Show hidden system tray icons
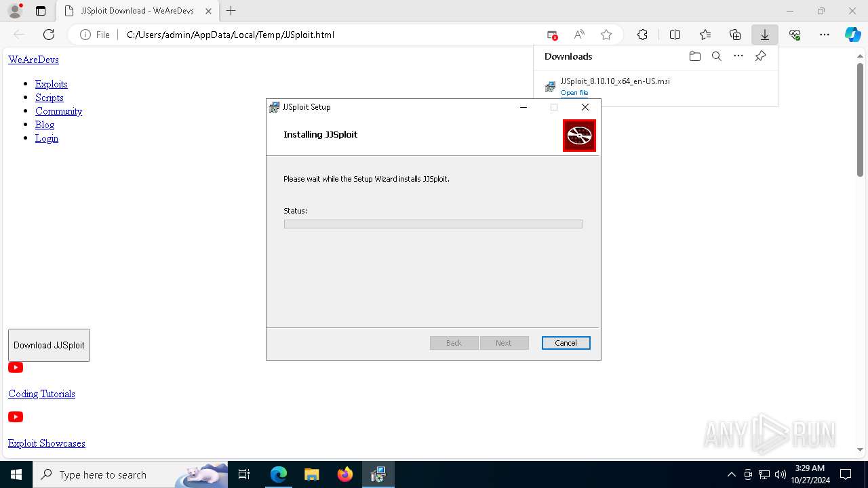 tap(731, 474)
